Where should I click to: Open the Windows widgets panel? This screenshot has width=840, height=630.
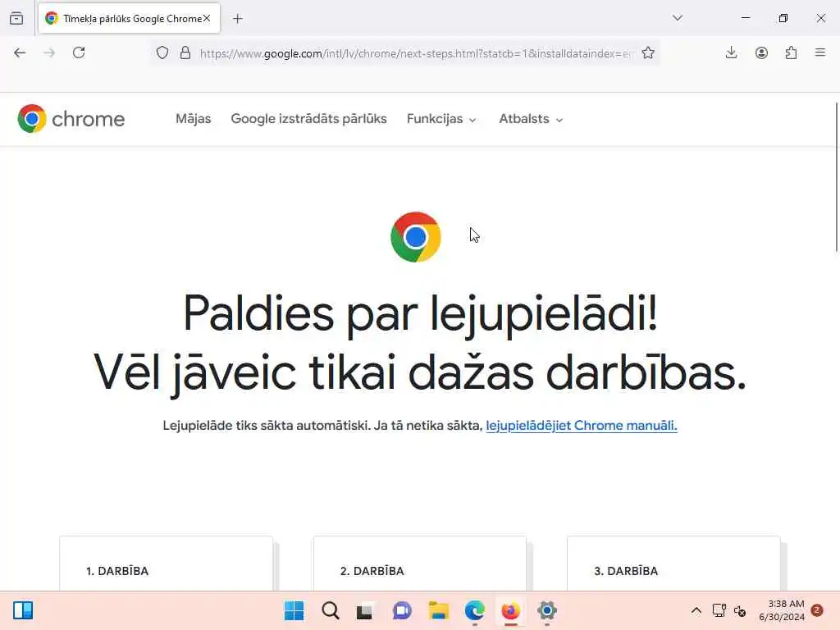pos(23,610)
